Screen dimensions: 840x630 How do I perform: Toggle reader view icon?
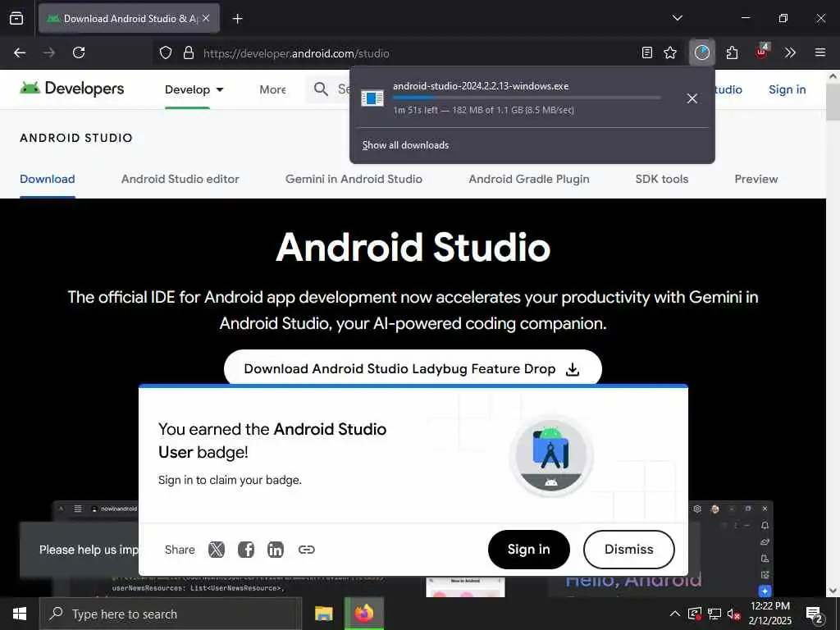(x=646, y=52)
